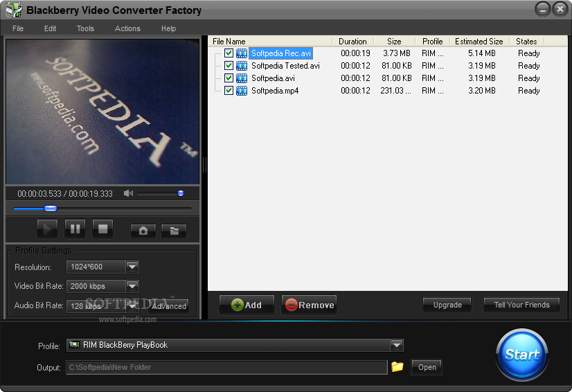This screenshot has height=392, width=572.
Task: Take a snapshot with the camera icon
Action: click(143, 231)
